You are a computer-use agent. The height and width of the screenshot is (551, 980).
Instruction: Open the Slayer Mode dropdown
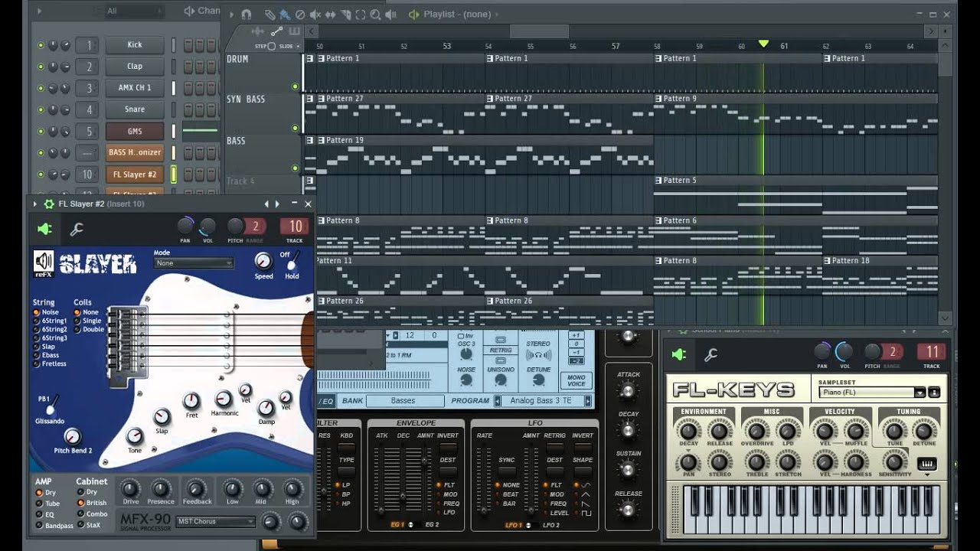click(193, 263)
